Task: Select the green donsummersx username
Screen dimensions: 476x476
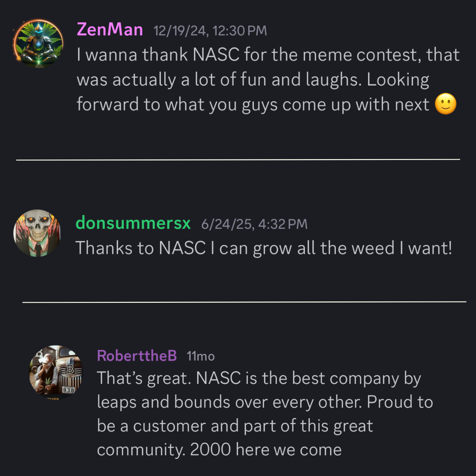Action: click(x=133, y=223)
